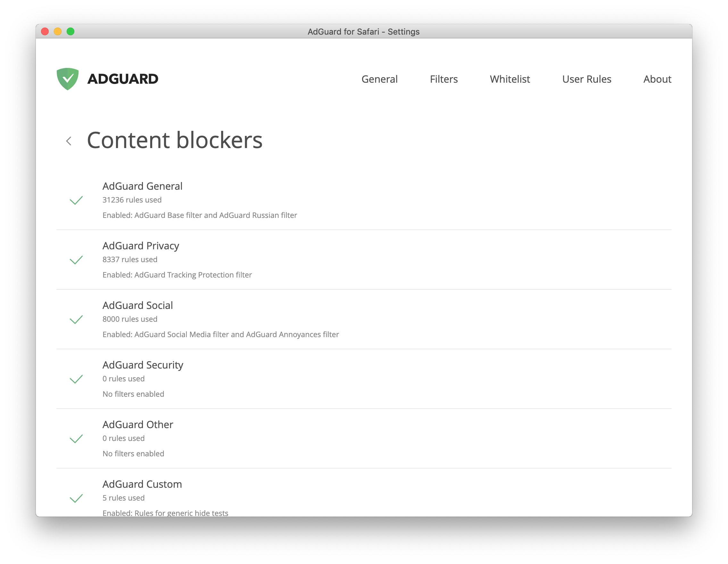Open the Filters navigation tab
728x564 pixels.
pos(443,79)
